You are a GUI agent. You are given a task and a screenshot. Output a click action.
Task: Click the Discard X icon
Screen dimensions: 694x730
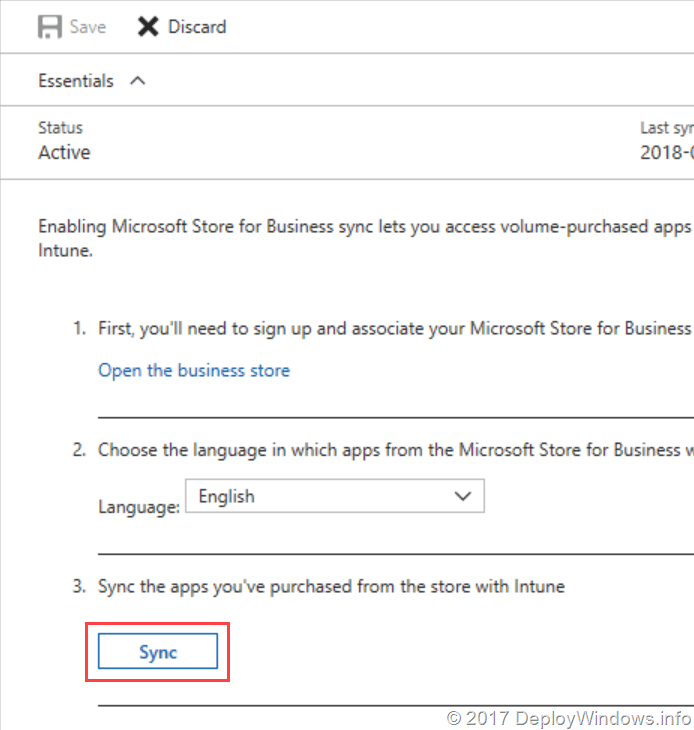(148, 27)
